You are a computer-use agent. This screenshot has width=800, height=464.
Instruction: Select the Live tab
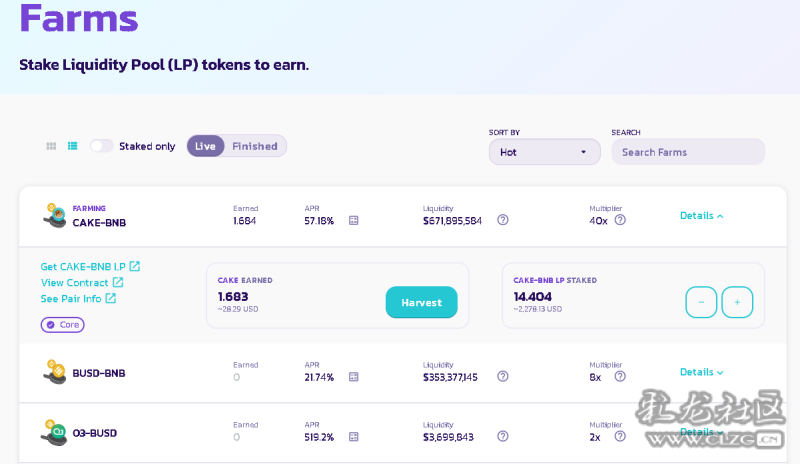(x=205, y=146)
